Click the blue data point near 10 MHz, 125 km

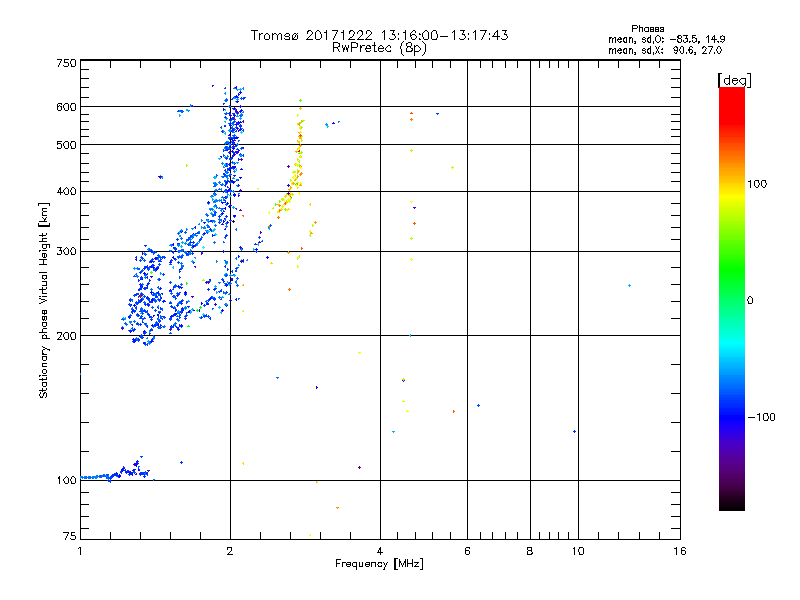(x=574, y=432)
